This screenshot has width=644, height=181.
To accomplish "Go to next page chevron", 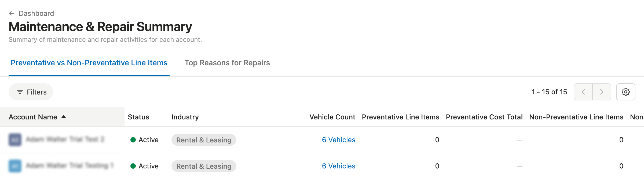I will pyautogui.click(x=602, y=92).
